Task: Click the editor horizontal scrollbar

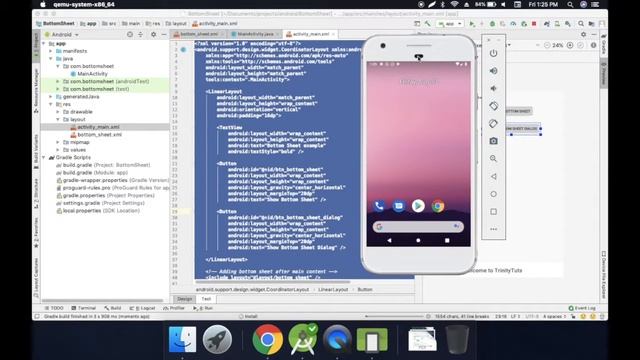Action: pos(273,282)
